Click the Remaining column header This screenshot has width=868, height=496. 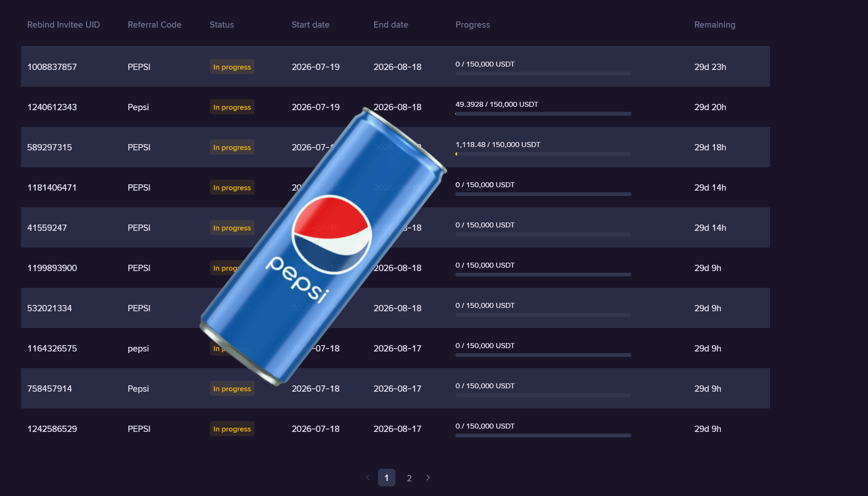pyautogui.click(x=715, y=25)
